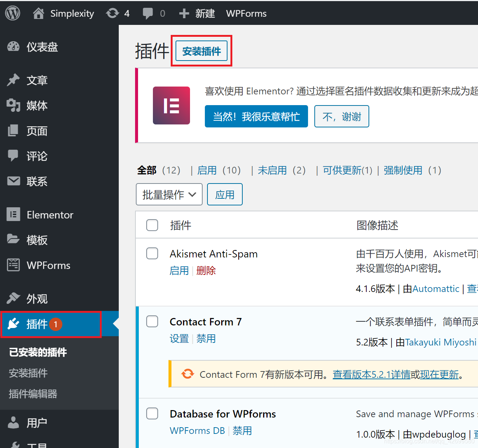
Task: Click the 外观 paintbrush icon
Action: [x=13, y=298]
